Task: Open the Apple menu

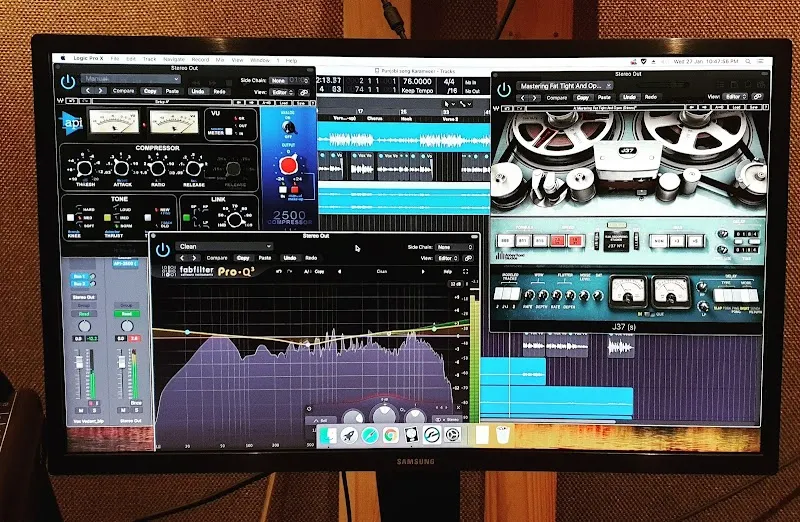Action: (63, 59)
